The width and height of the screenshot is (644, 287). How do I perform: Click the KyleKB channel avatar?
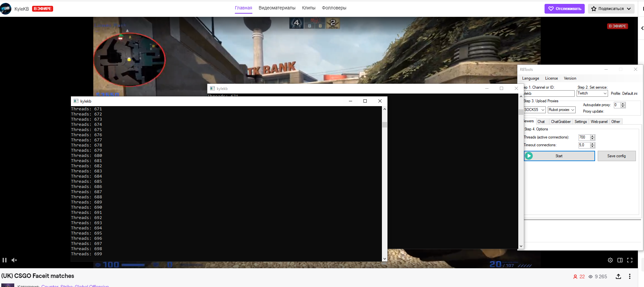[6, 9]
